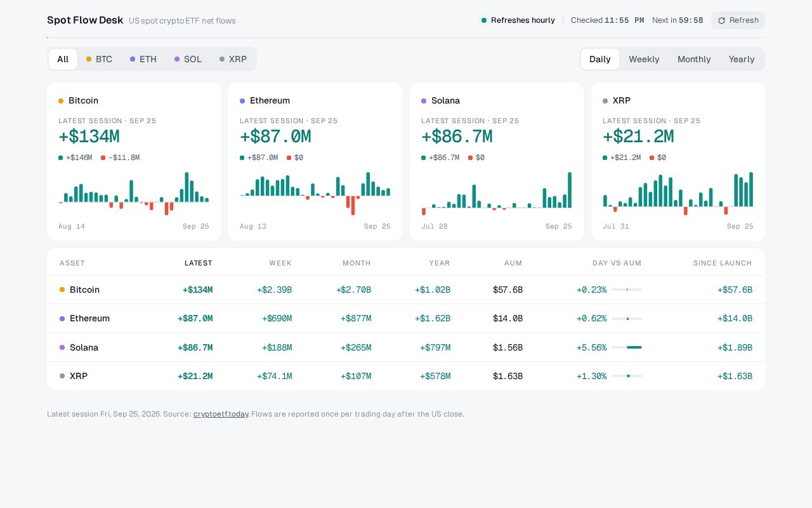This screenshot has height=508, width=812.
Task: Click the XRP card +$21.2M value
Action: pyautogui.click(x=638, y=137)
